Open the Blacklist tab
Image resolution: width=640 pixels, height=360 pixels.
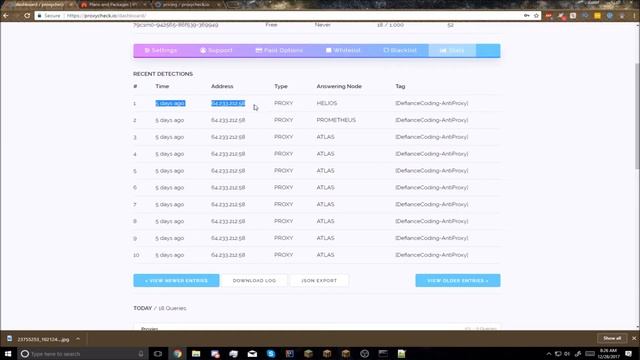click(x=400, y=51)
